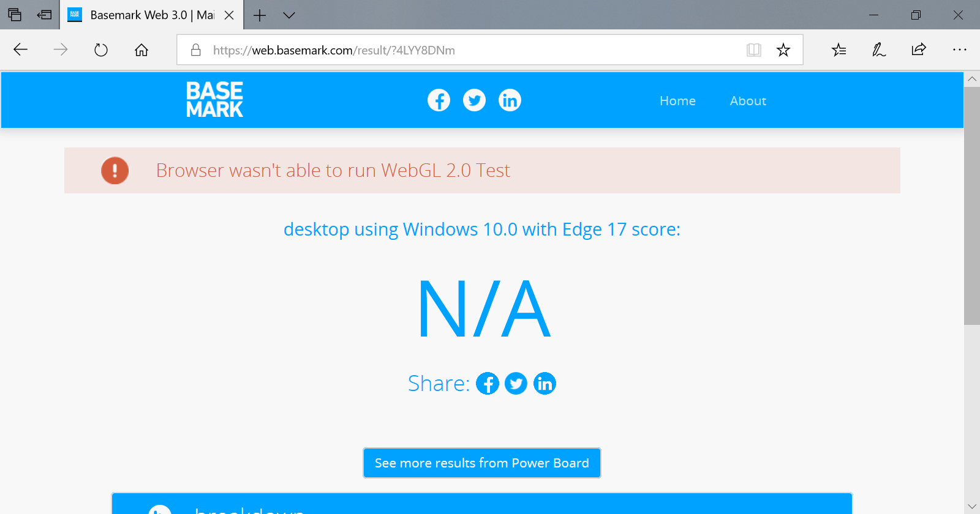Open a new tab with plus
Image resolution: width=980 pixels, height=514 pixels.
tap(260, 15)
